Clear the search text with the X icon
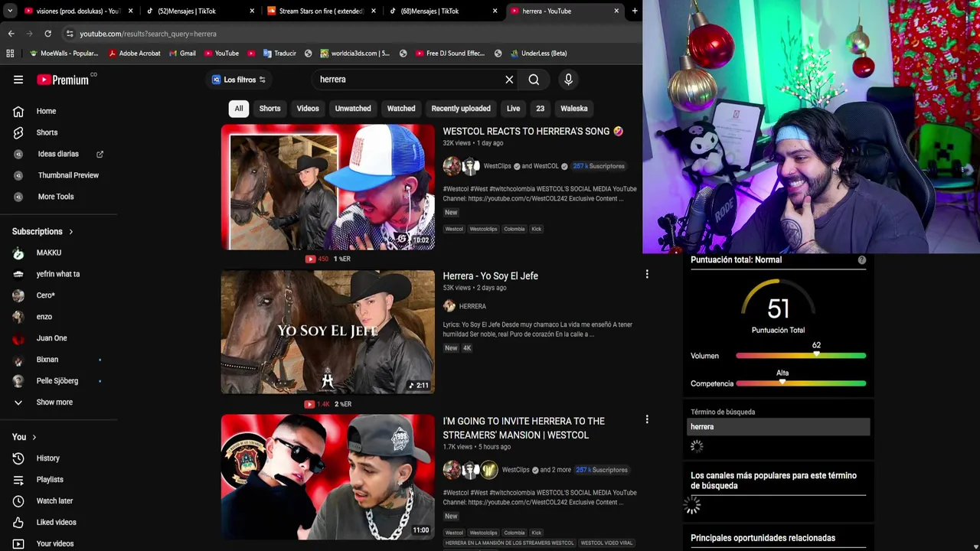The width and height of the screenshot is (980, 551). [509, 80]
